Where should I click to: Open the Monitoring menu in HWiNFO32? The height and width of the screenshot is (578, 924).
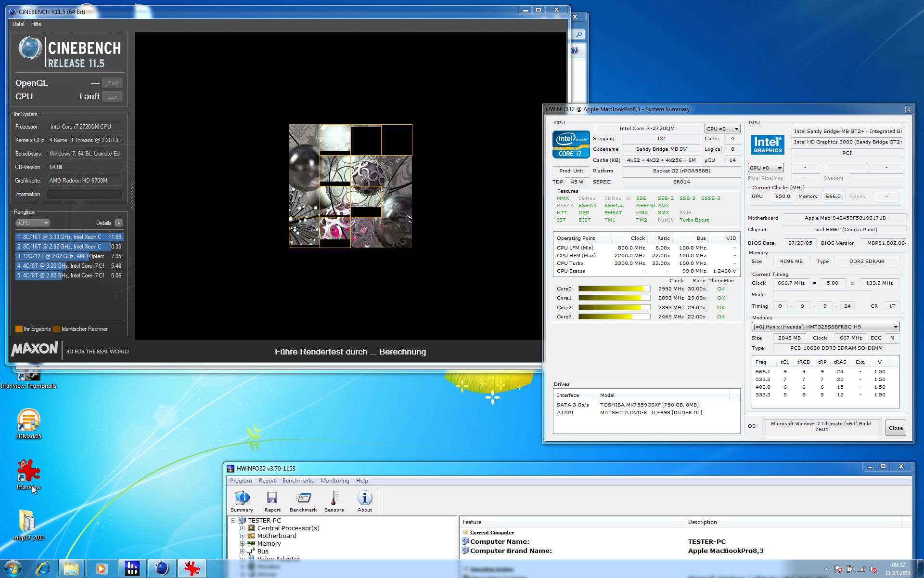click(x=334, y=481)
